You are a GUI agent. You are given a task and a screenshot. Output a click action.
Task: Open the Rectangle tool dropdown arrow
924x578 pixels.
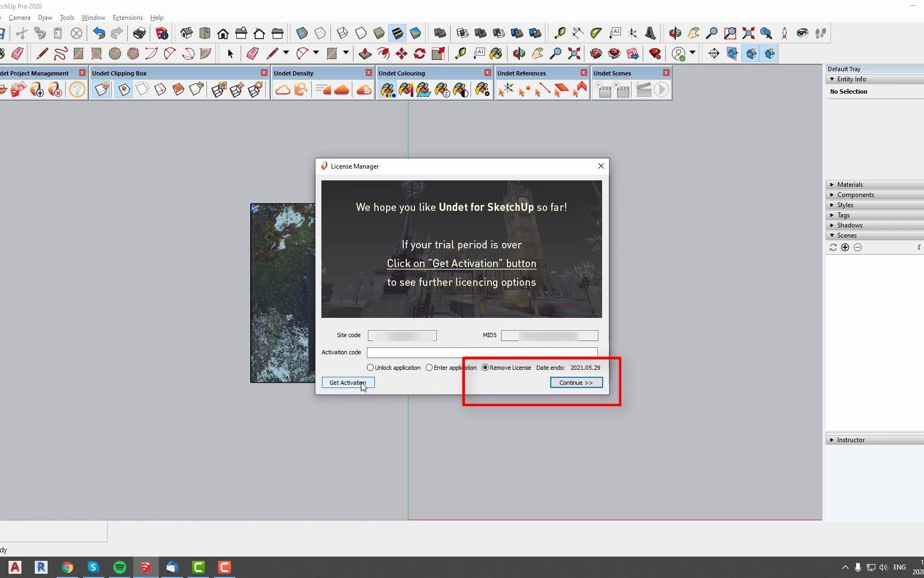pyautogui.click(x=346, y=52)
